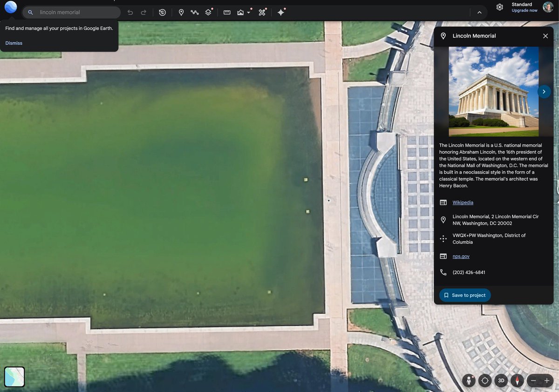The height and width of the screenshot is (392, 559).
Task: Open the Wikipedia link
Action: point(463,203)
